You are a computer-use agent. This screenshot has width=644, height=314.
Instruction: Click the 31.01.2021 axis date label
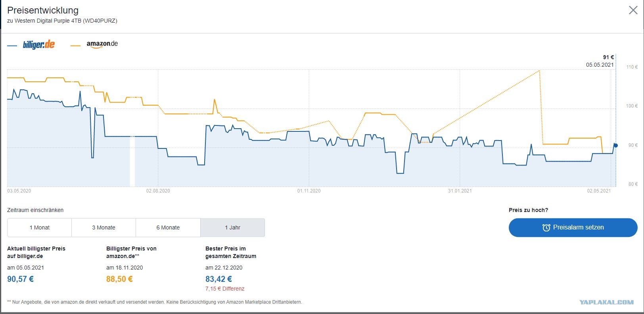coord(460,191)
